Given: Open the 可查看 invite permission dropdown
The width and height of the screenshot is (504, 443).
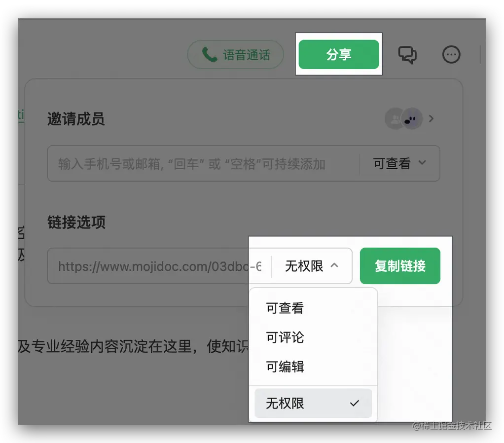Looking at the screenshot, I should [x=399, y=163].
